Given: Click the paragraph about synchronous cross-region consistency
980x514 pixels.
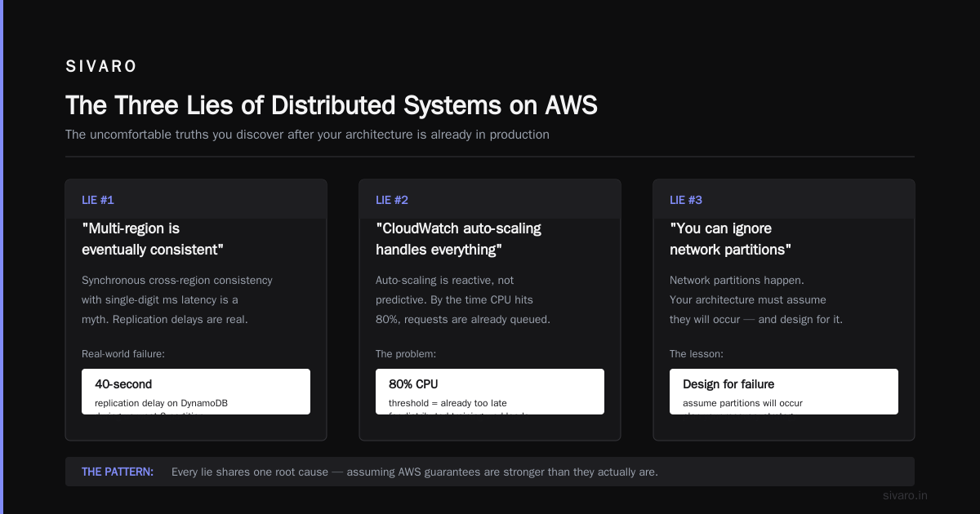Looking at the screenshot, I should pos(177,299).
